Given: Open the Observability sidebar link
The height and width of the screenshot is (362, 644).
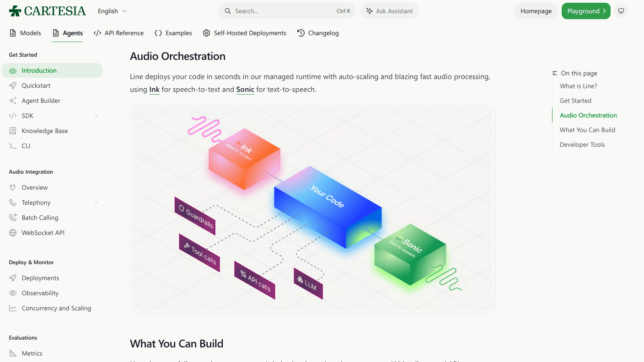Looking at the screenshot, I should pyautogui.click(x=52, y=293).
